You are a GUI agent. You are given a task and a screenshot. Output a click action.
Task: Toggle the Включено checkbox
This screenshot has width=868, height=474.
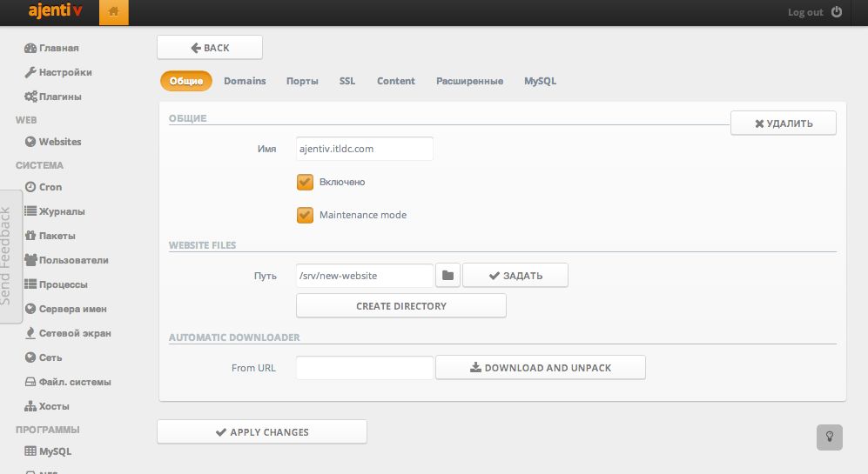click(305, 182)
